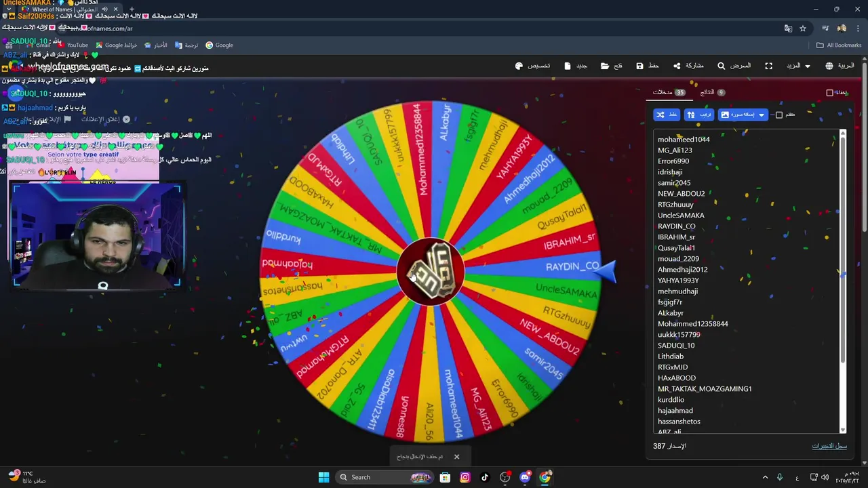Viewport: 868px width, 488px height.
Task: Switch to the Entries tab (مدخلات 35)
Action: [669, 92]
